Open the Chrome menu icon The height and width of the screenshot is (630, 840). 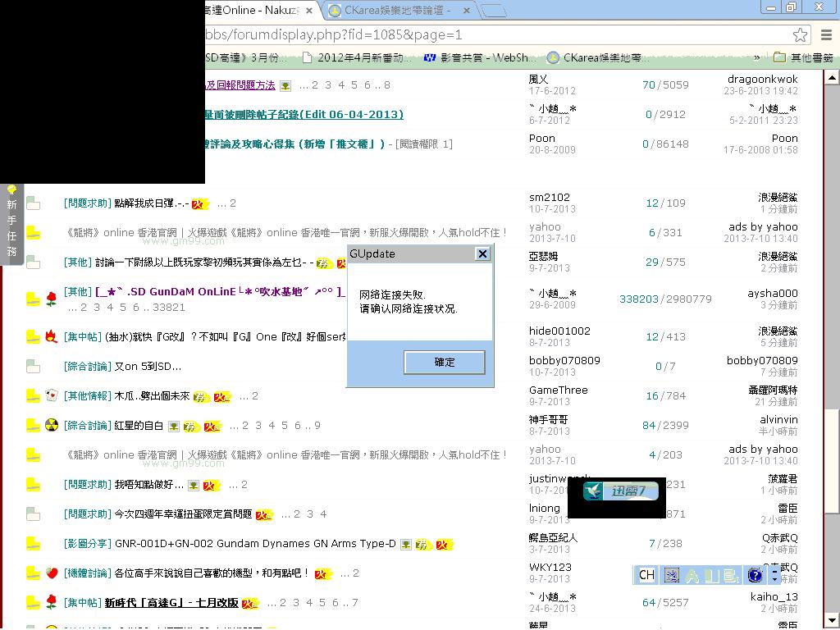(x=826, y=34)
